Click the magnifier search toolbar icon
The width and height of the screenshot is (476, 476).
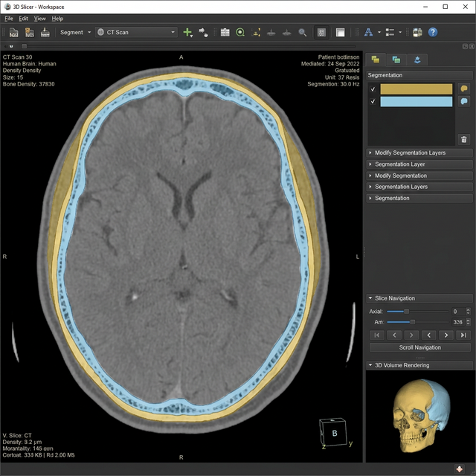[303, 33]
